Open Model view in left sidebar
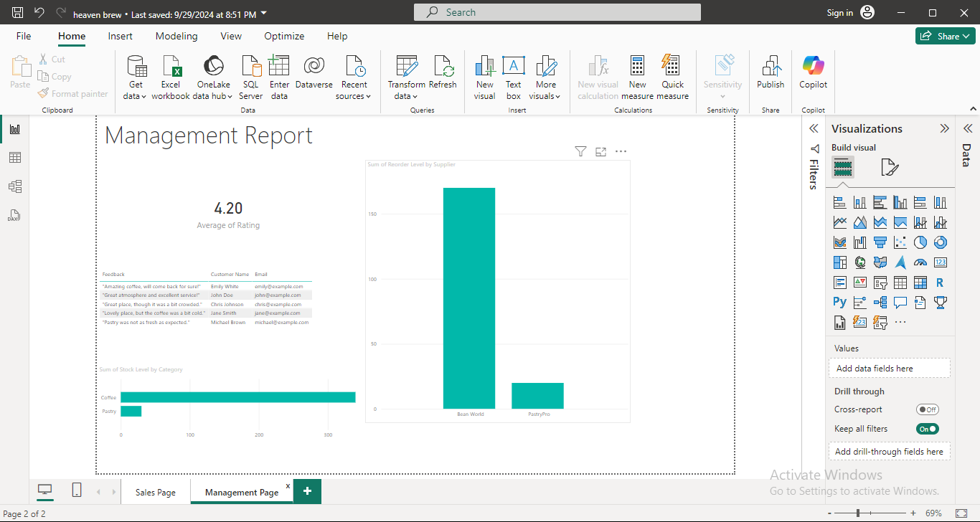 (14, 186)
